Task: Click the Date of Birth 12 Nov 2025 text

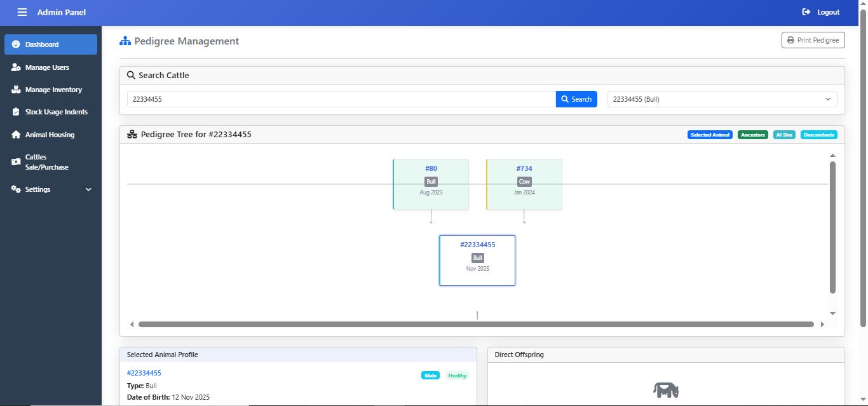Action: pyautogui.click(x=168, y=397)
